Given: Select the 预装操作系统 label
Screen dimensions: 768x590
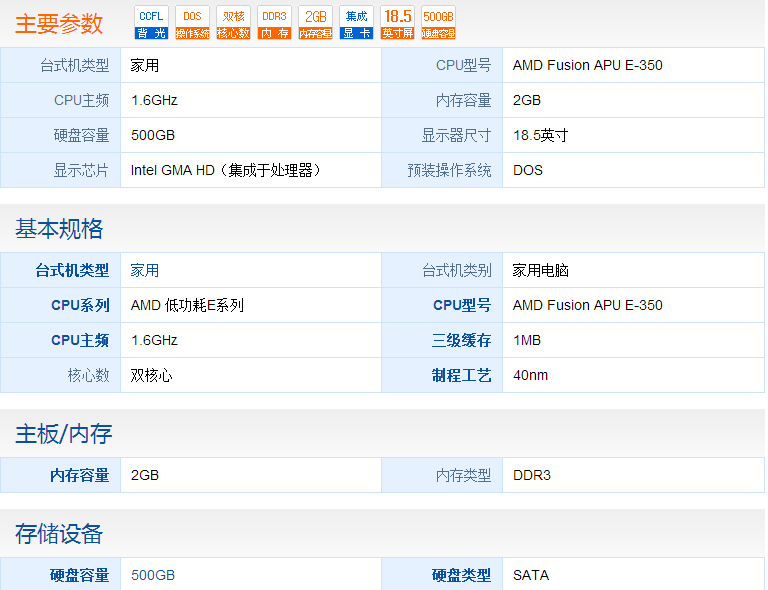Looking at the screenshot, I should pos(449,170).
